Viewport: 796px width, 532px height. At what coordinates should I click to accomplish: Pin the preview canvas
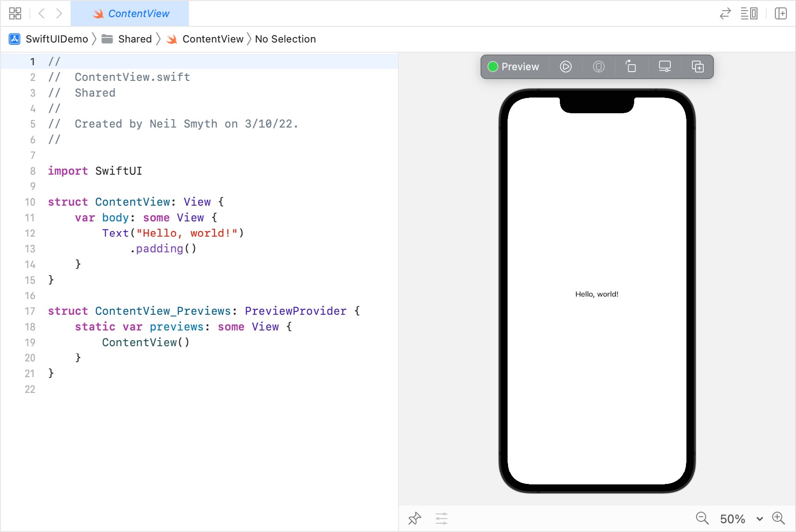[x=415, y=519]
